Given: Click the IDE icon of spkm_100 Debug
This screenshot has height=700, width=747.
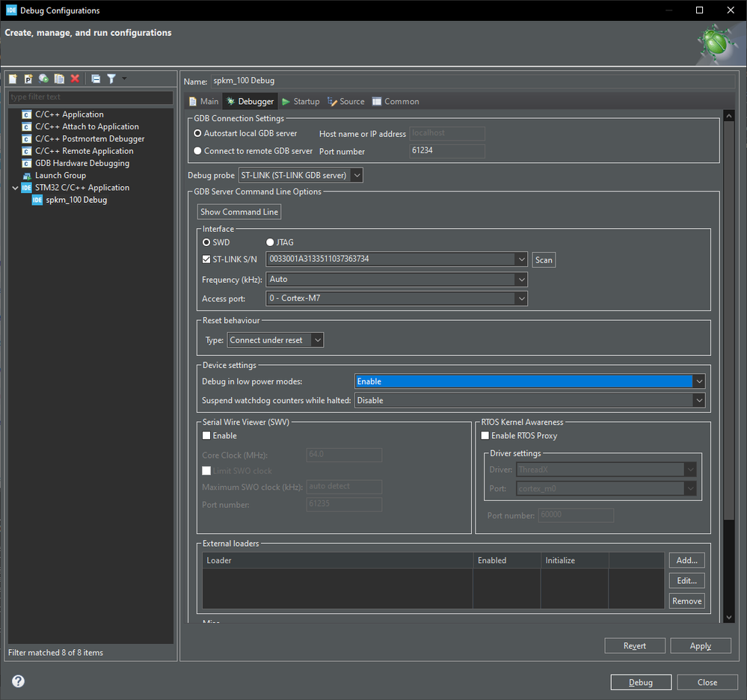Looking at the screenshot, I should (37, 200).
